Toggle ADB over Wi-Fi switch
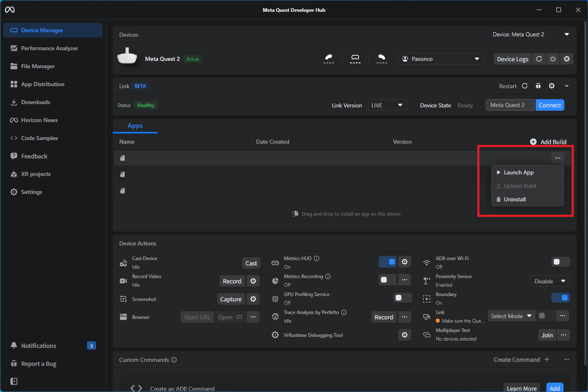This screenshot has height=392, width=588. click(561, 262)
